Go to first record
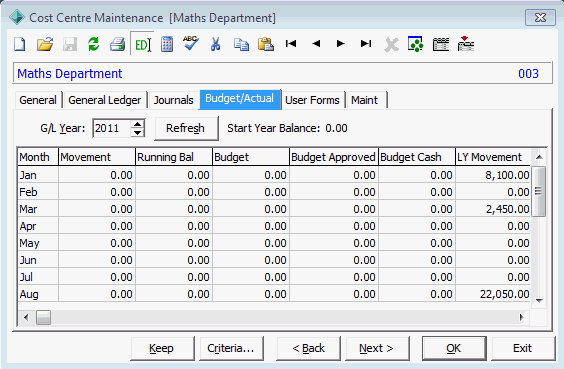This screenshot has width=564, height=369. (x=291, y=44)
